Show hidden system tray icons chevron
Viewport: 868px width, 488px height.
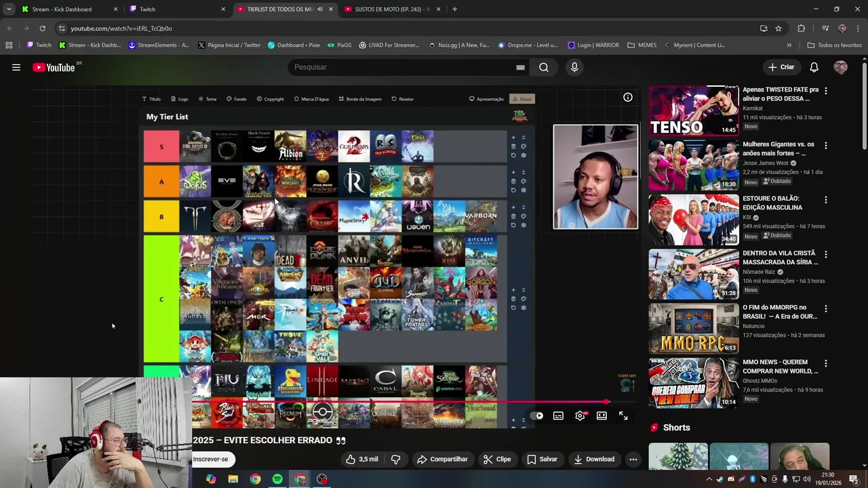click(x=709, y=479)
